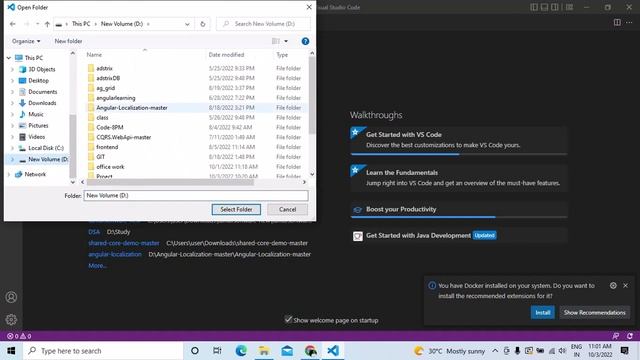This screenshot has height=360, width=640.
Task: Toggle secondary sidebar layout icon in title bar
Action: 555,7
